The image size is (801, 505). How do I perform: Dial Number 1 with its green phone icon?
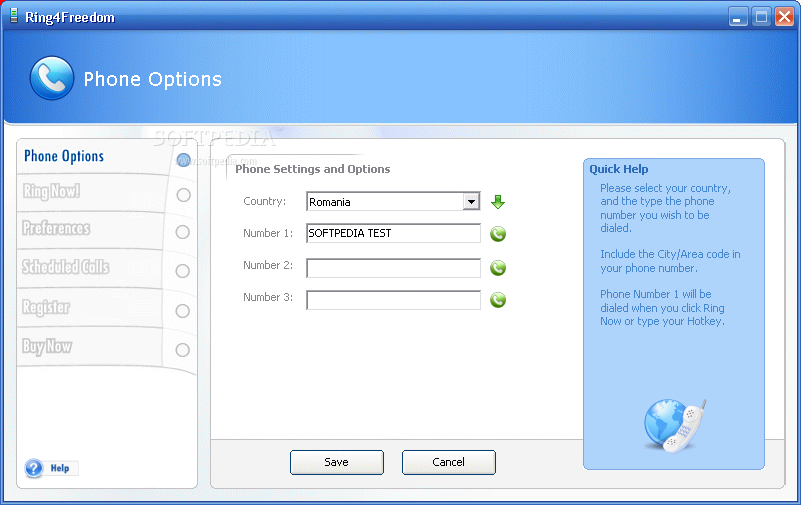coord(498,234)
